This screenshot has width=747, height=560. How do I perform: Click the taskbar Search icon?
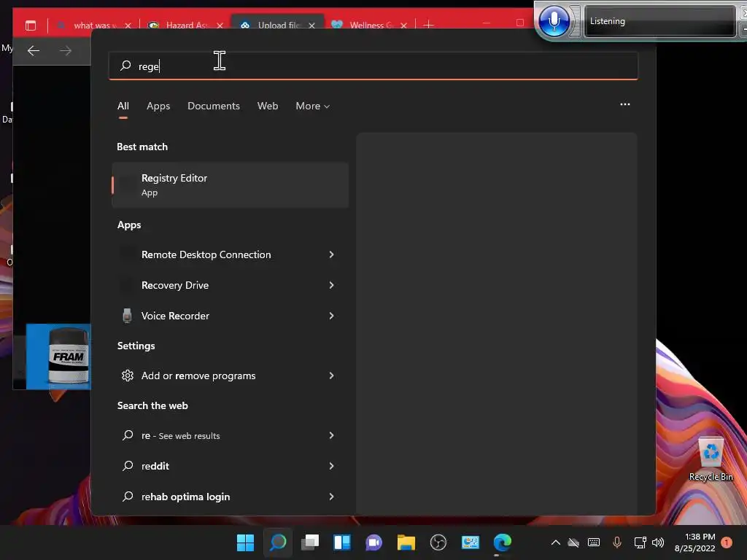(278, 542)
